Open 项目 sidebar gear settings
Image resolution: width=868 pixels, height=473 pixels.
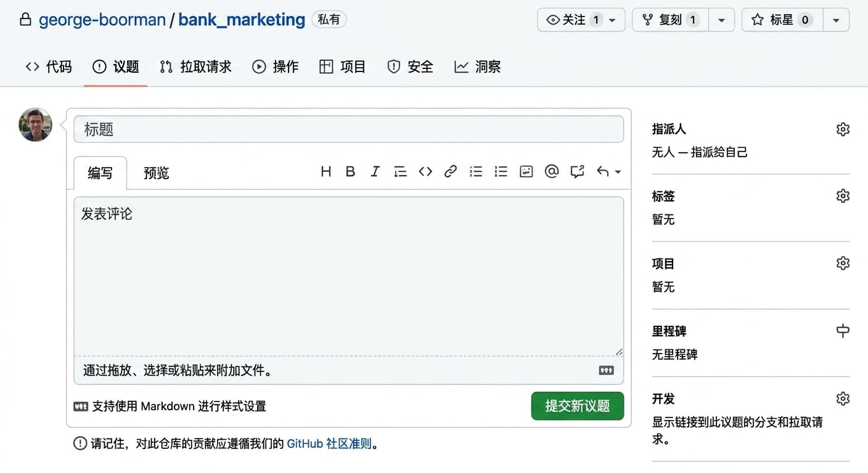[843, 264]
